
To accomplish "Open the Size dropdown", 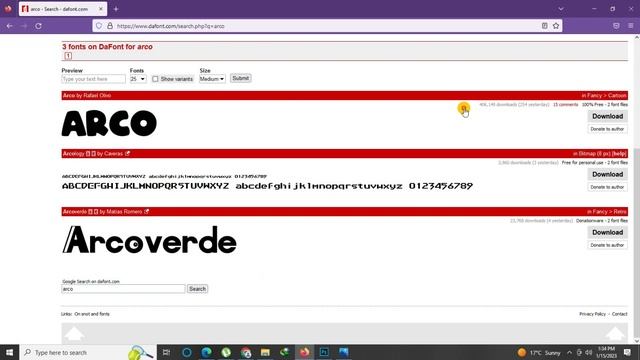I will pos(212,79).
